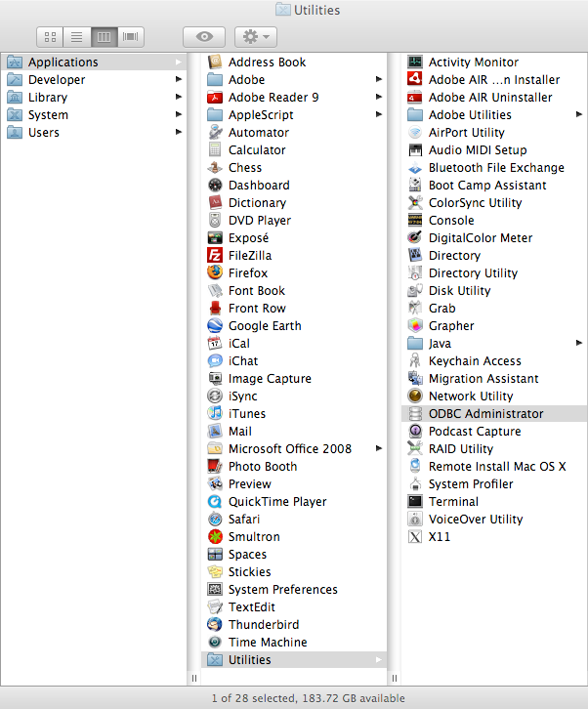Click the Google Earth icon

pyautogui.click(x=215, y=325)
